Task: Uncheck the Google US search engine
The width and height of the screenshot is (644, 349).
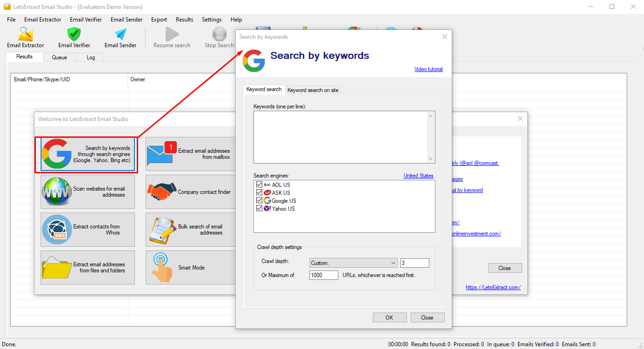Action: (259, 200)
